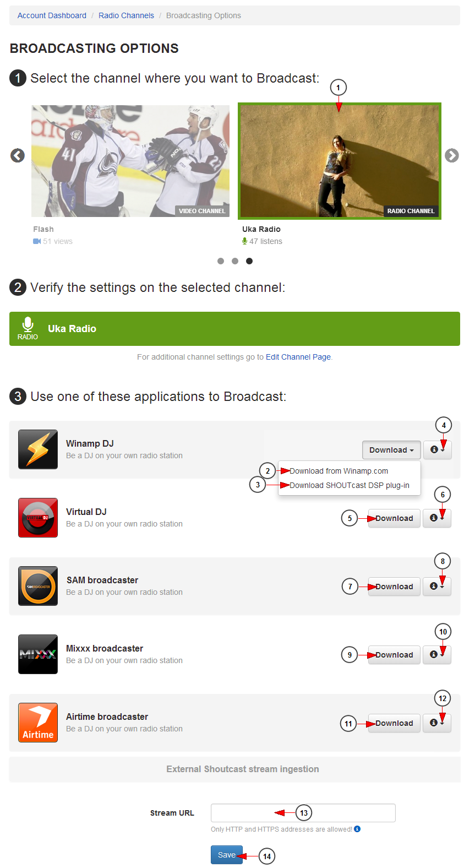The height and width of the screenshot is (868, 464).
Task: Expand the Winamp DJ info dropdown
Action: tap(437, 450)
